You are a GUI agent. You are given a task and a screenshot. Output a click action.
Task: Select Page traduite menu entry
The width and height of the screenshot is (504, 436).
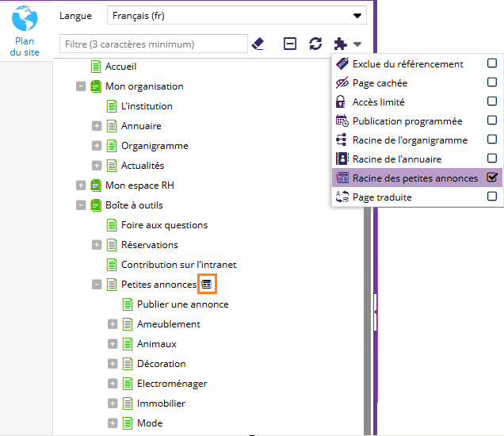pyautogui.click(x=381, y=197)
